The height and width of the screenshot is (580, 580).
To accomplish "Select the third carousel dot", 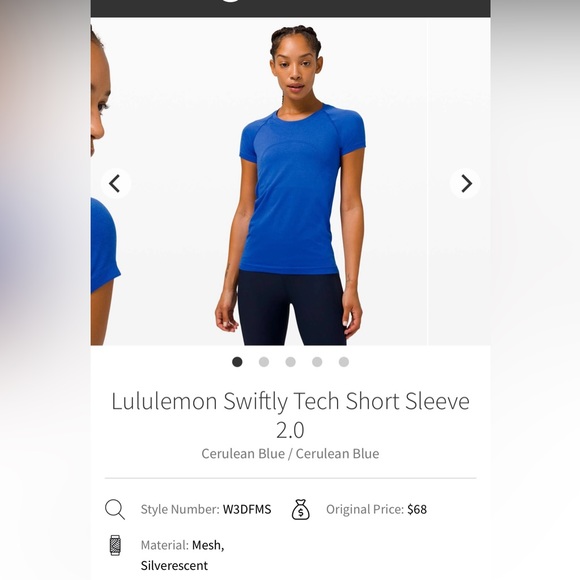I will point(290,362).
